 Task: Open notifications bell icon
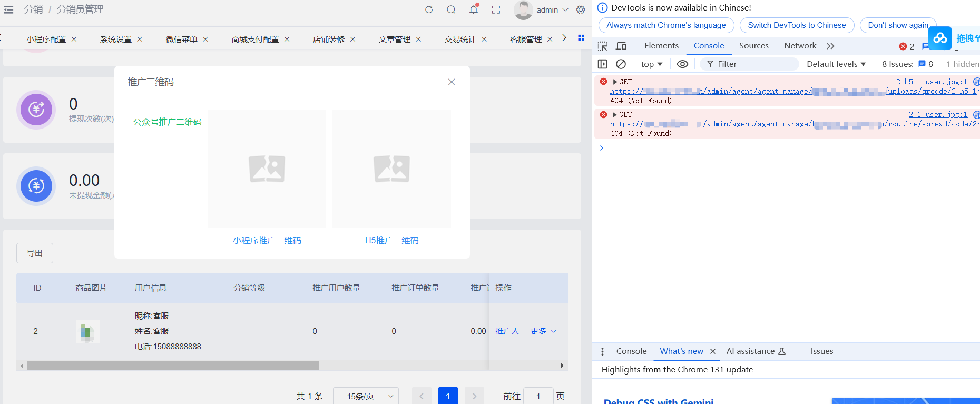pos(474,9)
